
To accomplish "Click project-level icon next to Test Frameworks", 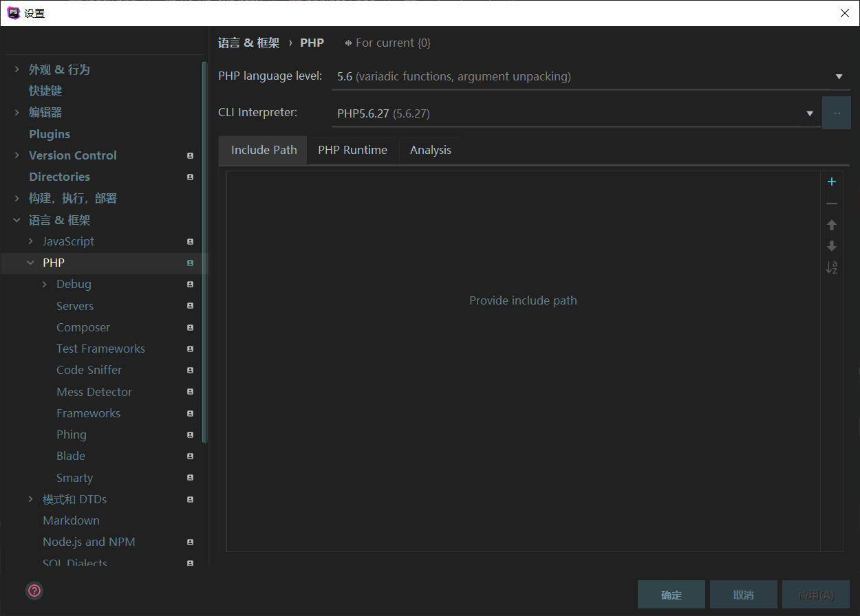I will click(x=190, y=349).
